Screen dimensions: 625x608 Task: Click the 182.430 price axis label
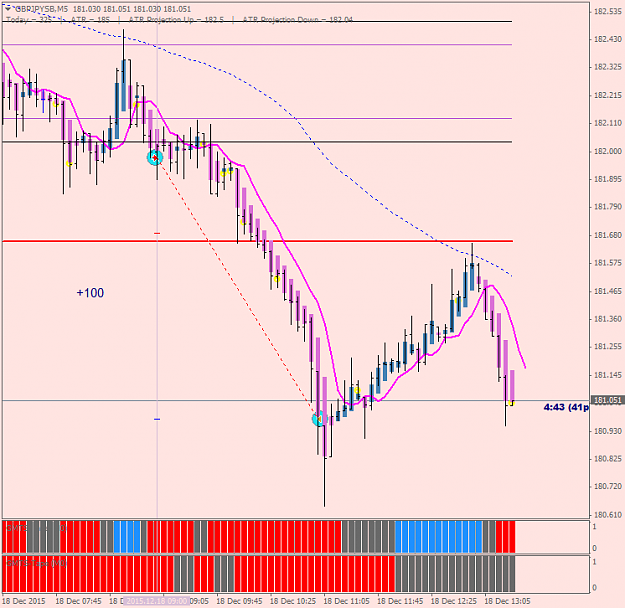[608, 39]
